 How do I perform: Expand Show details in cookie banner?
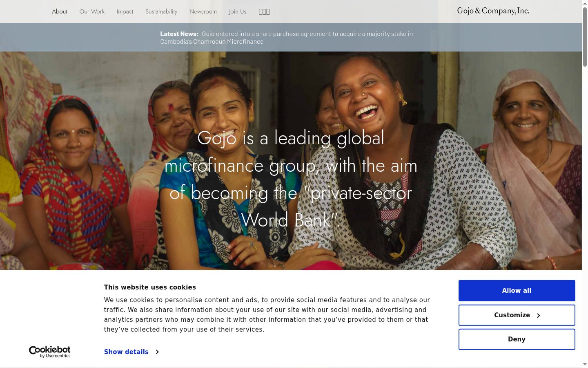(131, 352)
